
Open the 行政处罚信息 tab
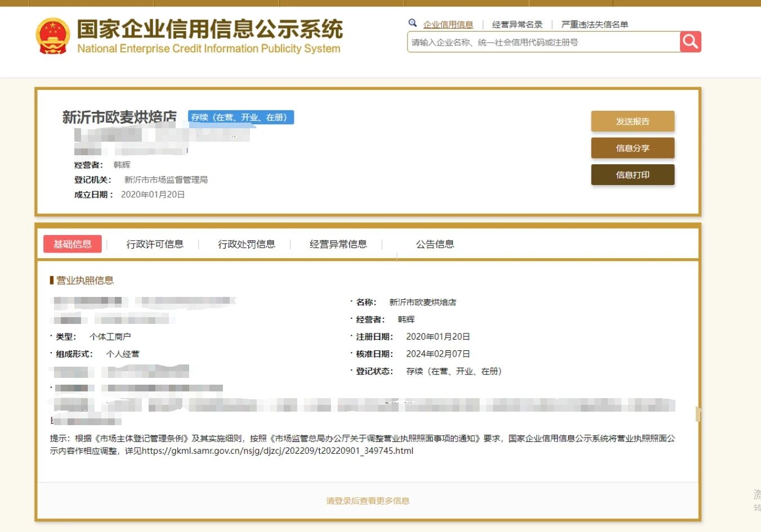pos(247,244)
